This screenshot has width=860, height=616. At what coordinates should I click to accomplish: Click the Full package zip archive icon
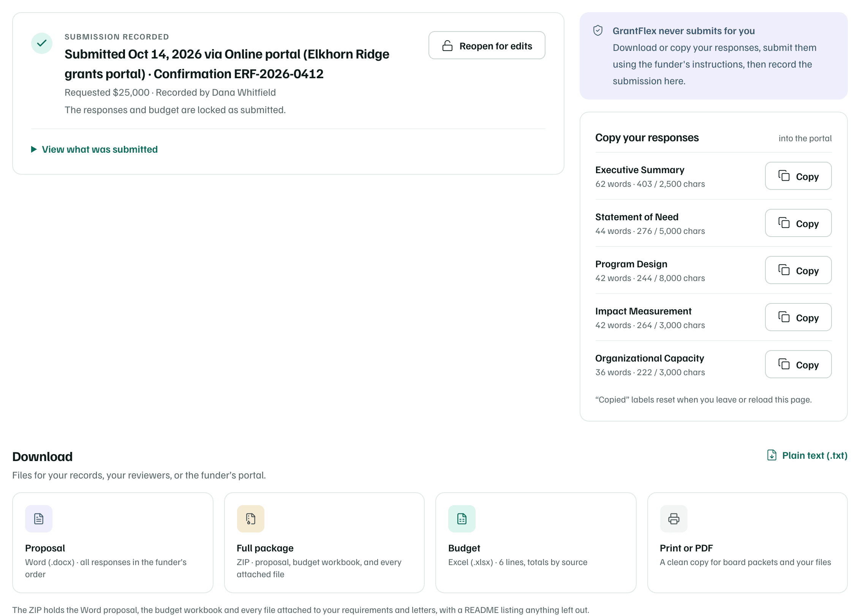tap(251, 519)
